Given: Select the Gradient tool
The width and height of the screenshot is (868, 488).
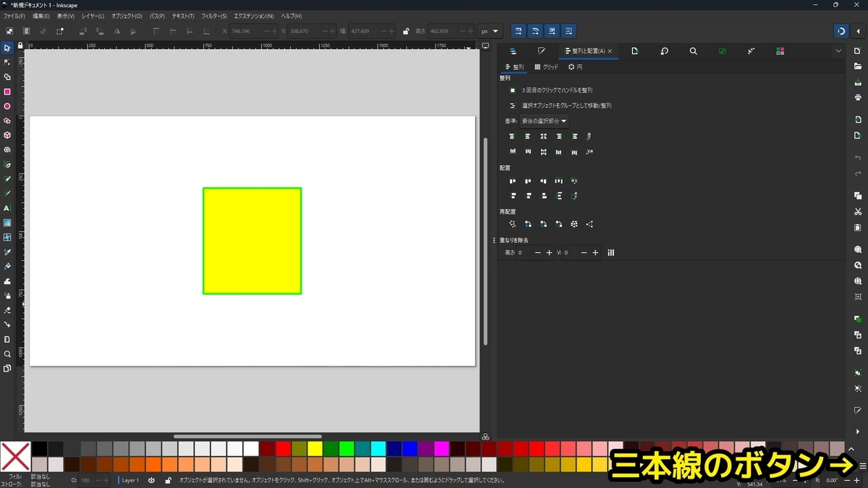Looking at the screenshot, I should [7, 223].
